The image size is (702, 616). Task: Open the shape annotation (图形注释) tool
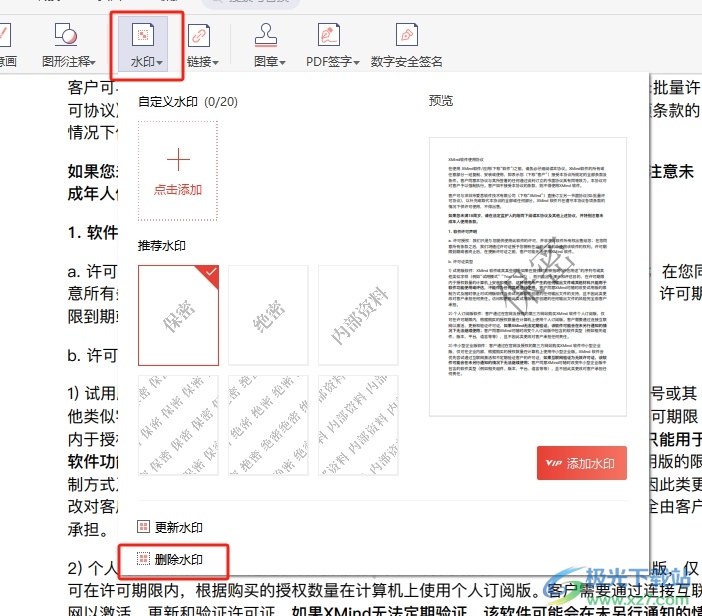[66, 35]
